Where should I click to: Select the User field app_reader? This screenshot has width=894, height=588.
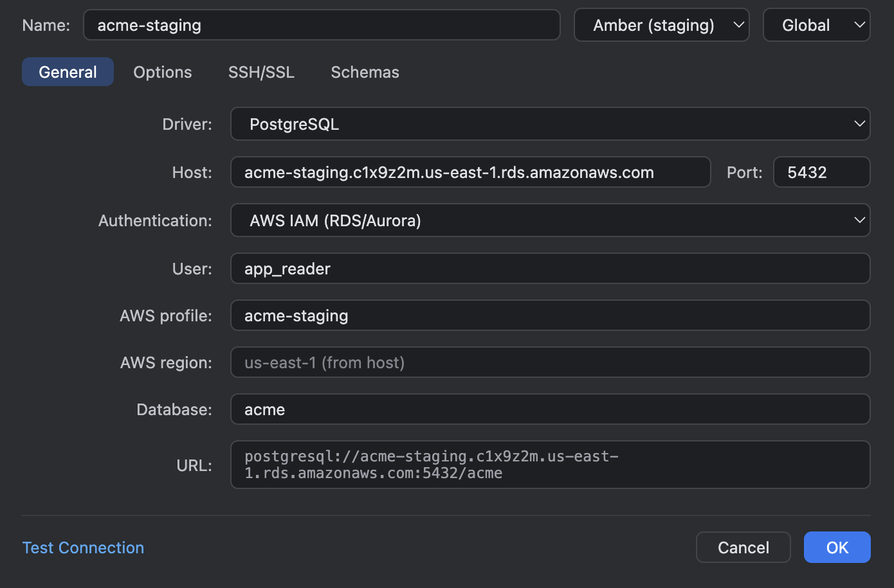(x=550, y=269)
